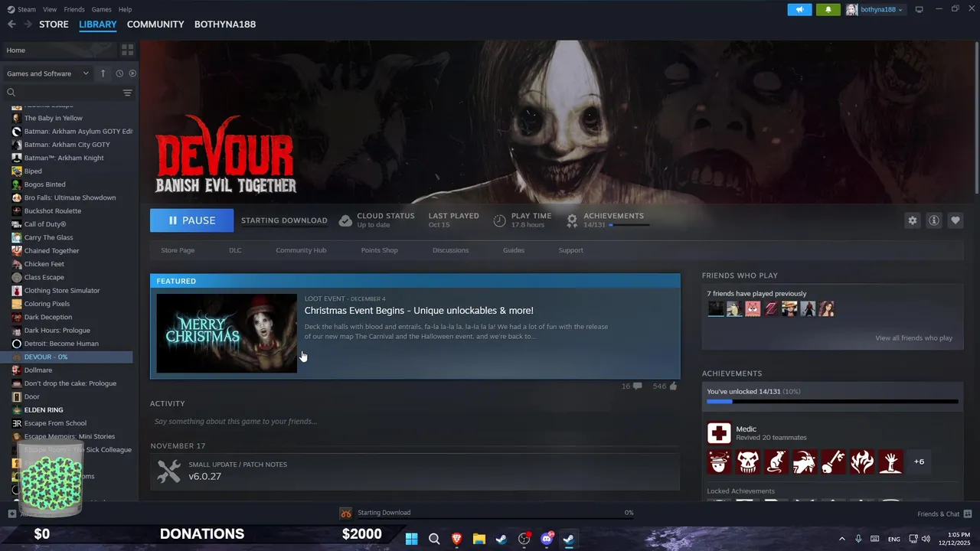The height and width of the screenshot is (551, 980).
Task: Pause the DEVOUR download
Action: [x=191, y=220]
